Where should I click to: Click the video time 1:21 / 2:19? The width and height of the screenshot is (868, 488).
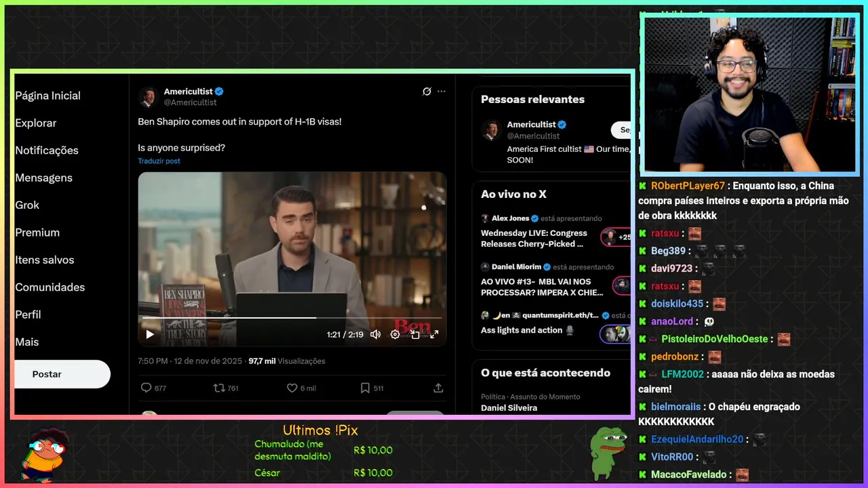(345, 335)
